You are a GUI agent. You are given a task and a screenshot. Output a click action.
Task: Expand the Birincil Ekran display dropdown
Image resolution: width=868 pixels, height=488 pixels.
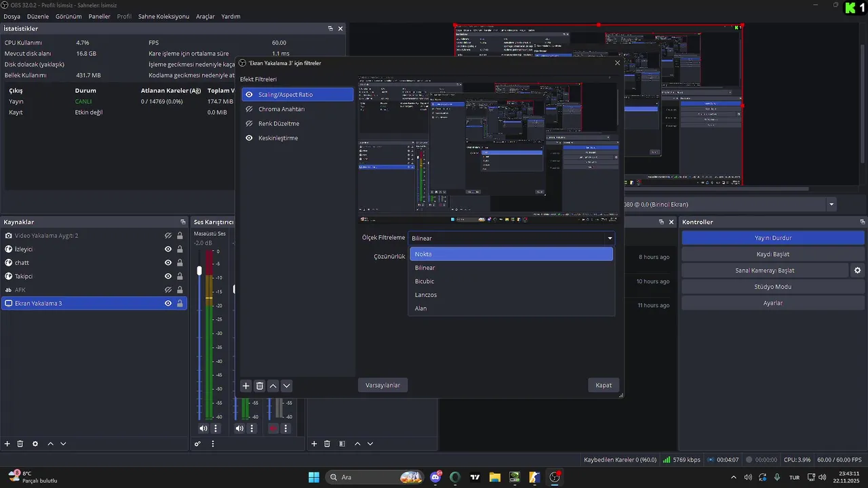tap(831, 205)
